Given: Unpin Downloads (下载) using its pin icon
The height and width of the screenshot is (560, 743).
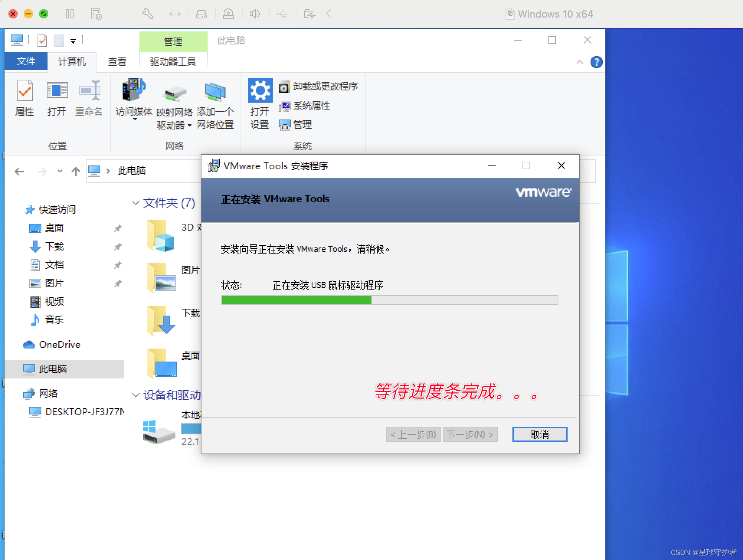Looking at the screenshot, I should [x=118, y=247].
